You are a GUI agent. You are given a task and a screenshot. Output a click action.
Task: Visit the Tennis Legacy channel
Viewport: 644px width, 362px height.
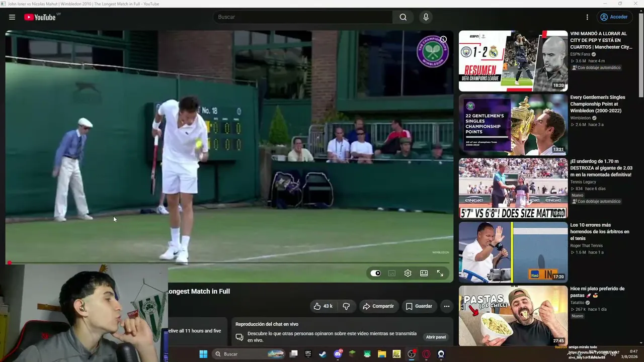(x=583, y=182)
